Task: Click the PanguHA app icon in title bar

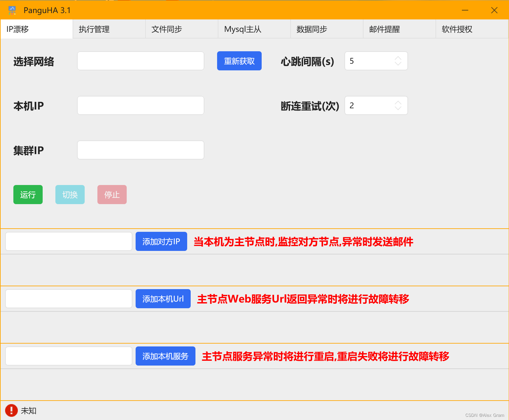Action: [x=12, y=10]
